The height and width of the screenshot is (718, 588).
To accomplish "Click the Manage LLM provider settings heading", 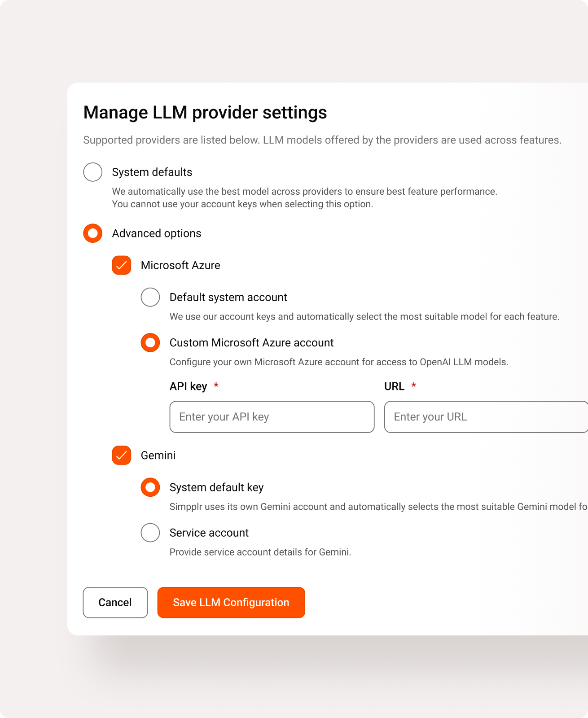I will [x=205, y=112].
